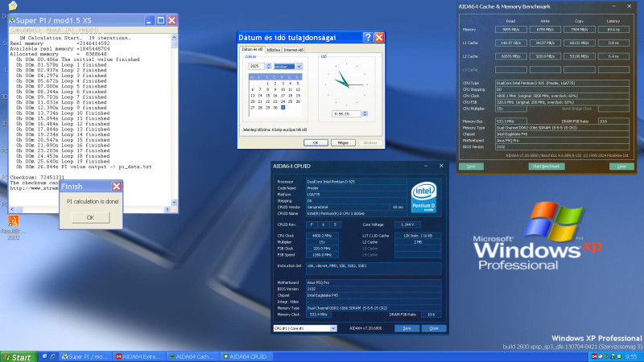Click L1 Cache Write result cell
Viewport: 644px width, 362px height.
coord(545,43)
